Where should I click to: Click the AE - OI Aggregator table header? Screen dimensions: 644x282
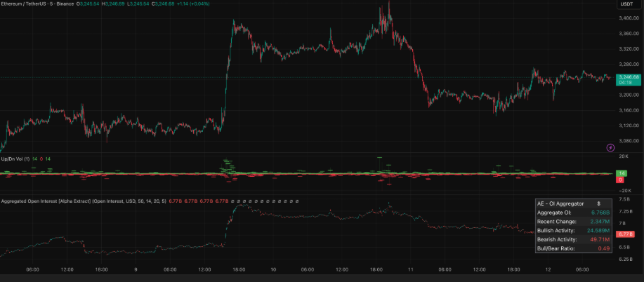560,203
